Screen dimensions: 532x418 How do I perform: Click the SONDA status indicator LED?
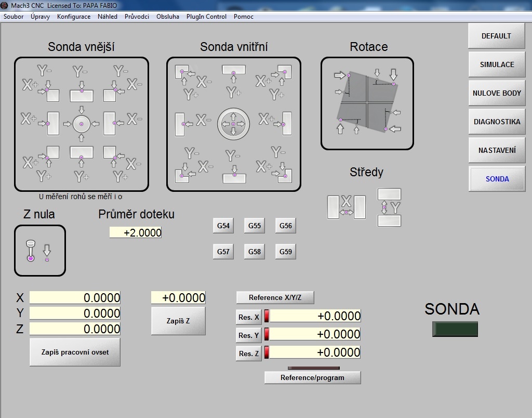click(455, 329)
